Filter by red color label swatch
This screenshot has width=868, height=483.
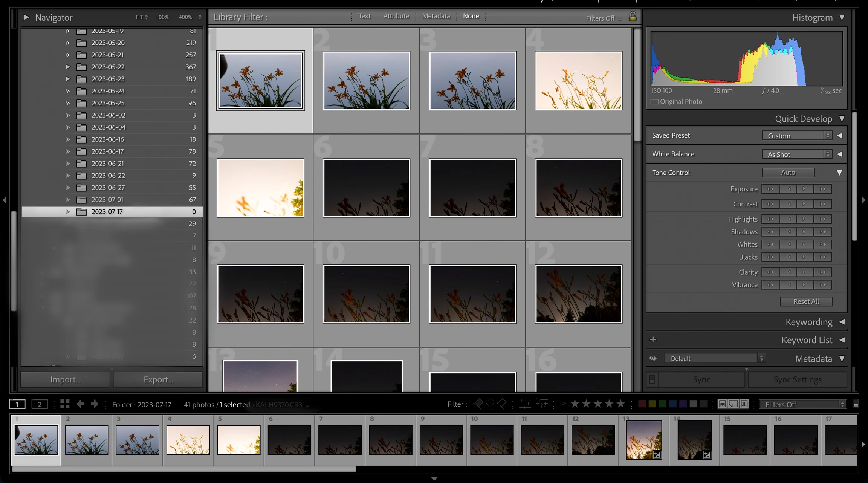(x=642, y=404)
